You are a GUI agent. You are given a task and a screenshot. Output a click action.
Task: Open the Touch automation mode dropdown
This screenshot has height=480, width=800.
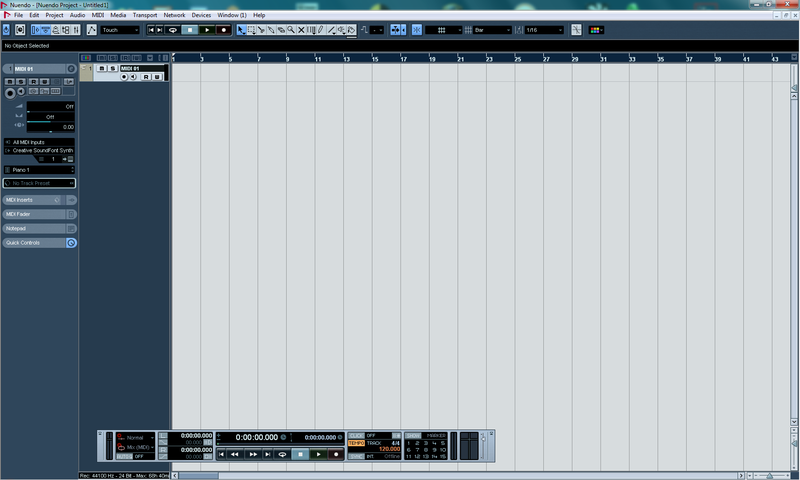[120, 30]
